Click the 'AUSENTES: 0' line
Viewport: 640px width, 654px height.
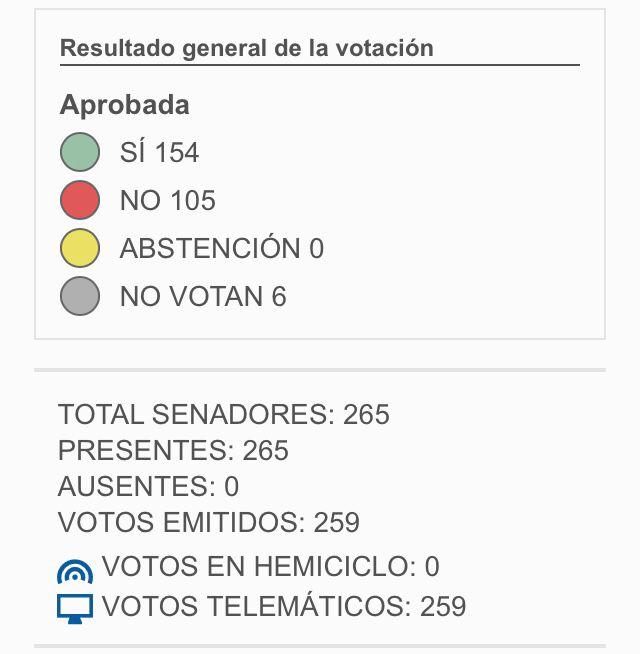click(148, 486)
